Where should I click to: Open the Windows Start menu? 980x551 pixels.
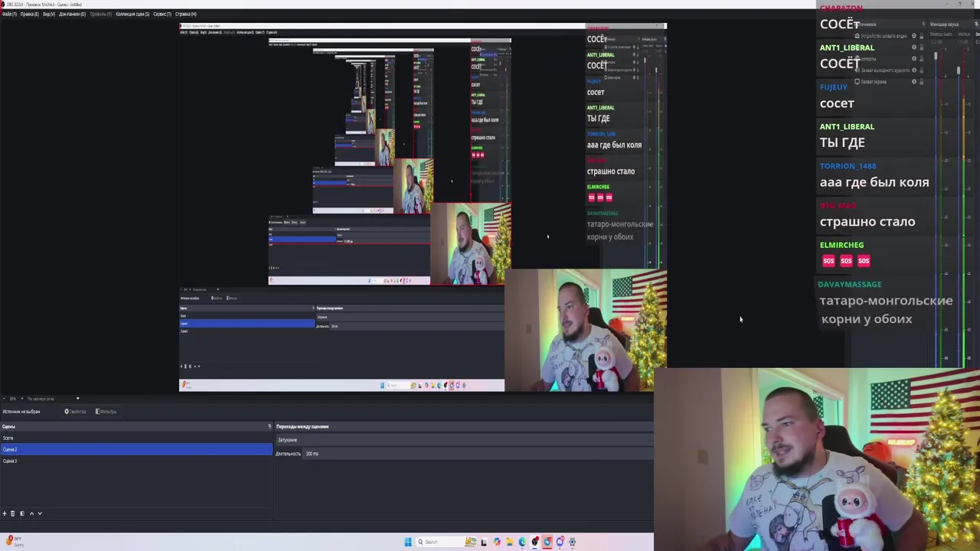(408, 542)
